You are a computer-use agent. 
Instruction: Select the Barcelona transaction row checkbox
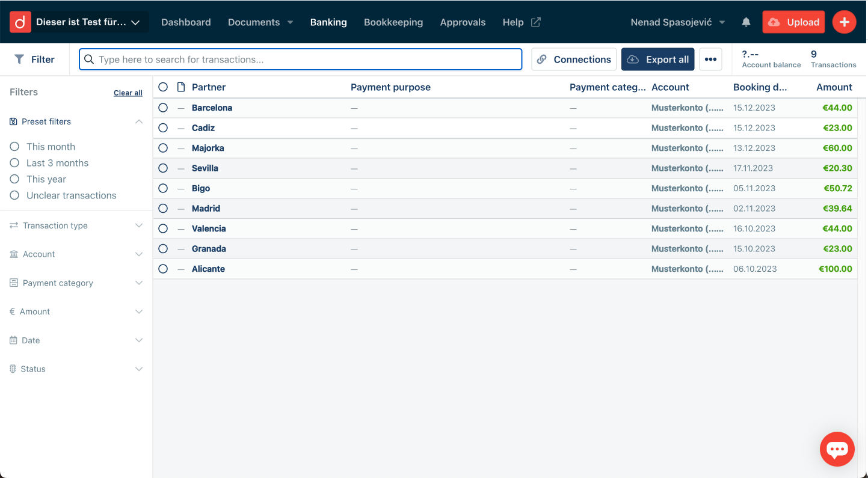tap(163, 108)
